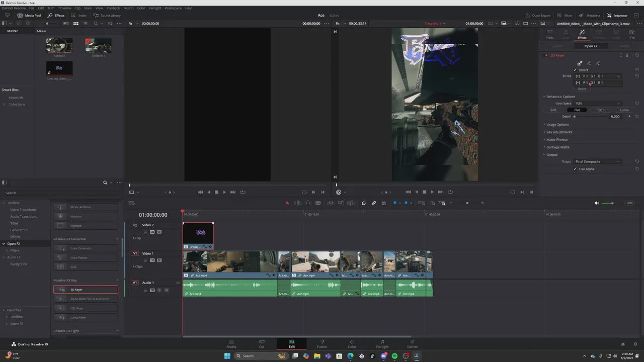Open the Fairlight menu in menu bar
Screen dimensions: 644x362
pos(155,8)
